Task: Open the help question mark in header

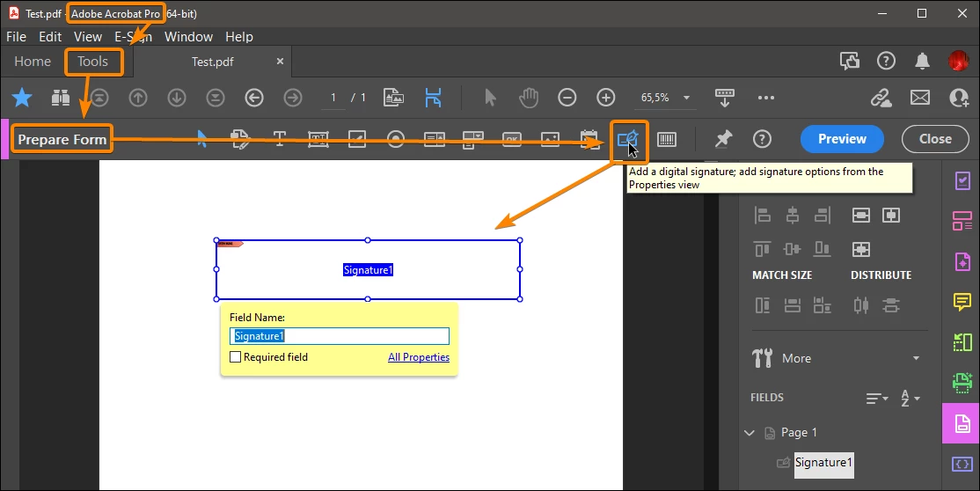Action: click(886, 61)
